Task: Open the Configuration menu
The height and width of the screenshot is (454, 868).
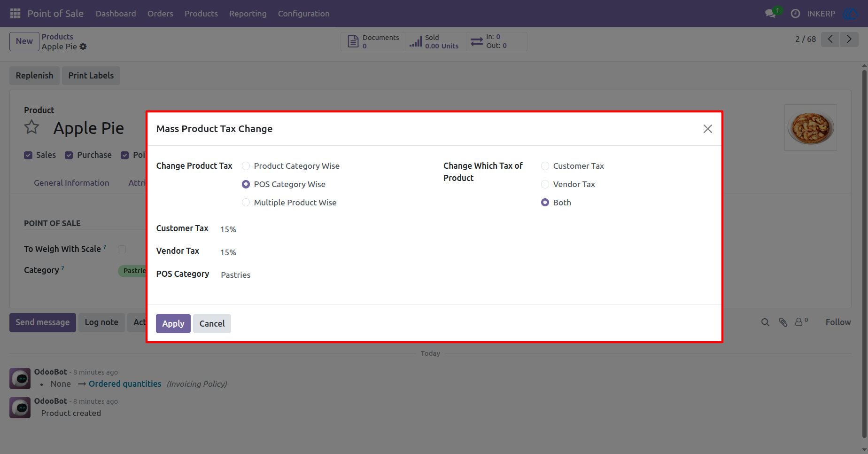Action: [x=303, y=14]
